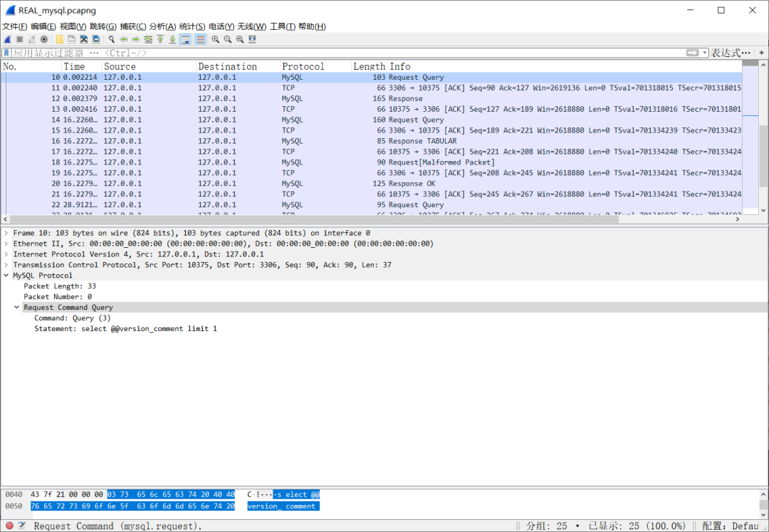This screenshot has height=532, width=769.
Task: Expand Transmission Control Protocol node
Action: (x=6, y=265)
